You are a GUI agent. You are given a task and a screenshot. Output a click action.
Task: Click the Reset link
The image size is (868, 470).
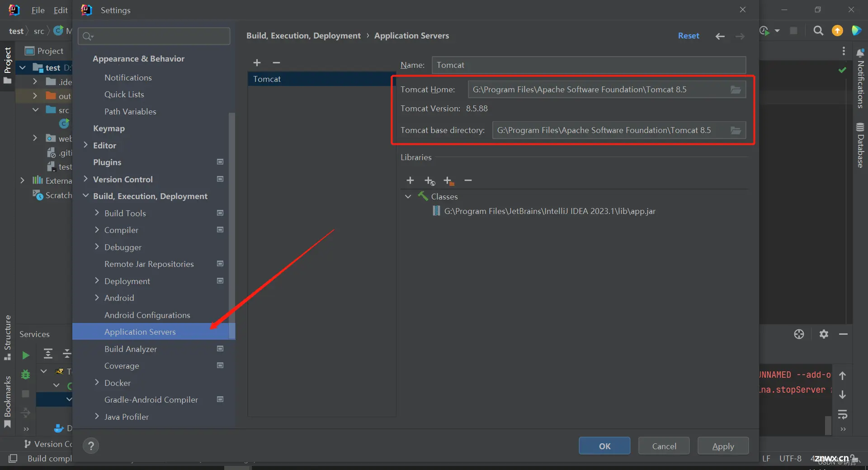689,36
